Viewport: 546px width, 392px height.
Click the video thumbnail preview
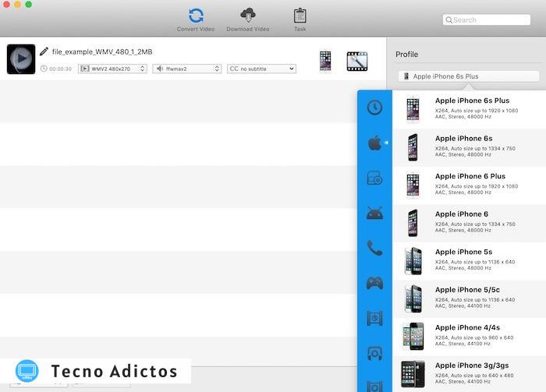tap(21, 59)
